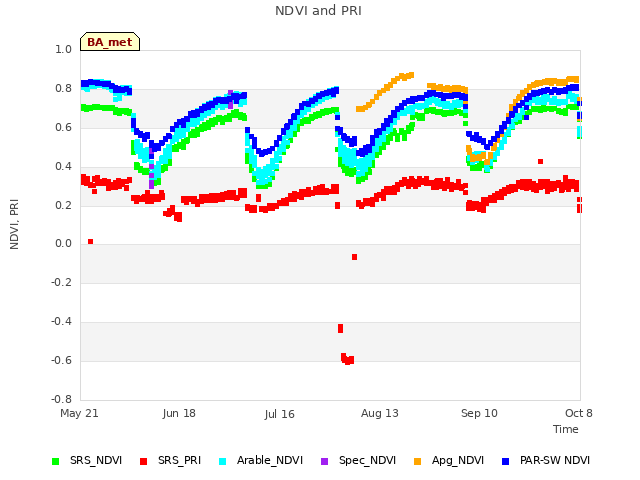
Task: Click the May 21 date tick label
Action: (79, 413)
